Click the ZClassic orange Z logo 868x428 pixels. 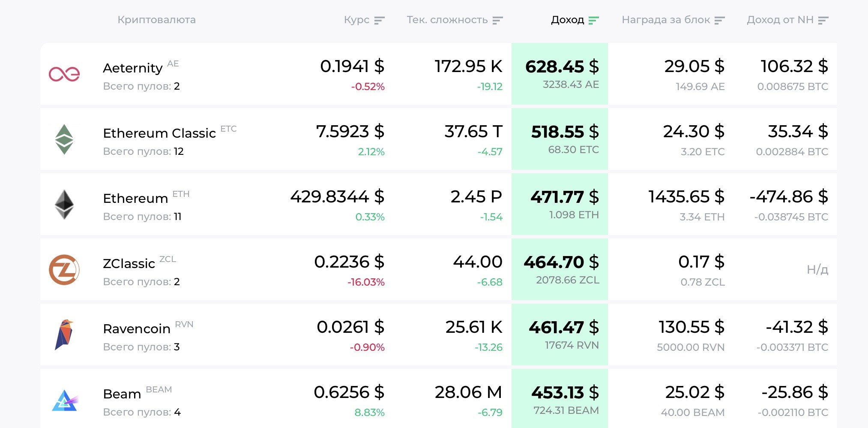point(64,270)
